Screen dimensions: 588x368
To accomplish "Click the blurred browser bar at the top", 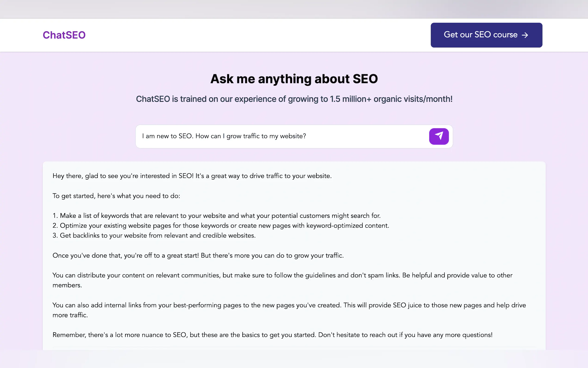I will coord(294,9).
